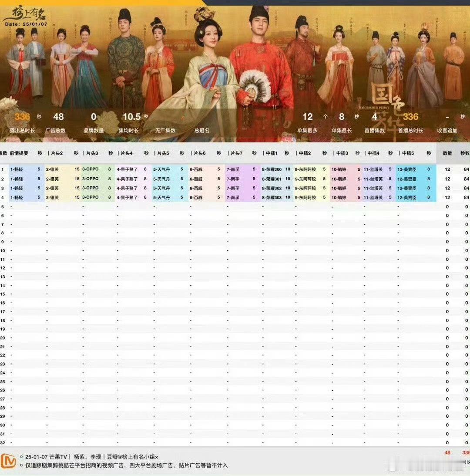Click the 10.5 value above 集均时长
This screenshot has height=476, width=470.
point(132,117)
